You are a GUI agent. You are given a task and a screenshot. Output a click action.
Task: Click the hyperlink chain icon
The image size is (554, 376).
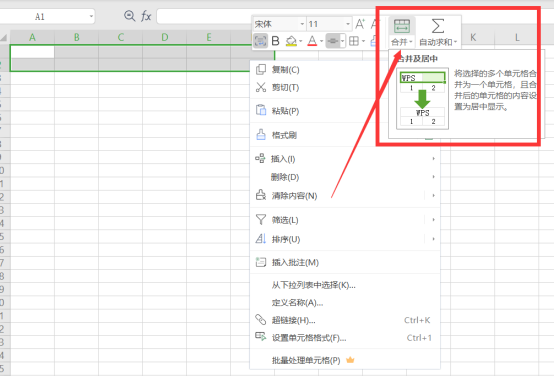coord(261,320)
